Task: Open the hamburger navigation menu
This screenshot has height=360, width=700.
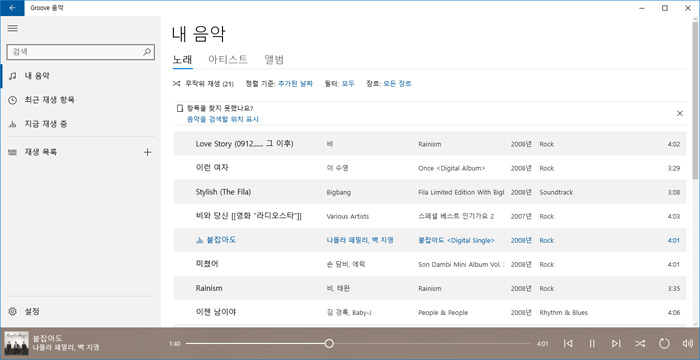Action: coord(12,28)
